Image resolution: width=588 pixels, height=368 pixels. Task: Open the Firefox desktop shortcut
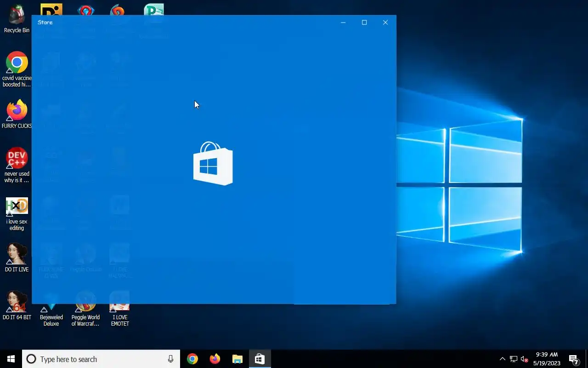click(x=17, y=115)
